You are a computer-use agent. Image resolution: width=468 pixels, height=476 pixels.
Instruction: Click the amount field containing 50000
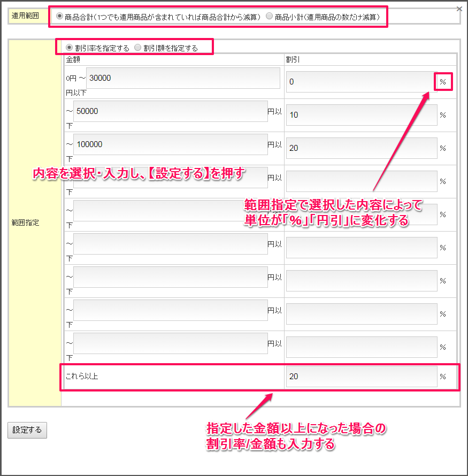pos(170,111)
